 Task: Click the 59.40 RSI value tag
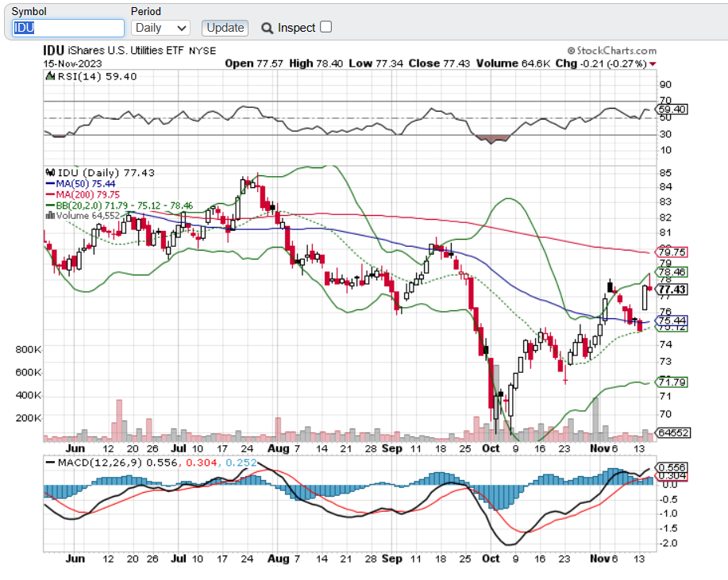click(x=672, y=109)
